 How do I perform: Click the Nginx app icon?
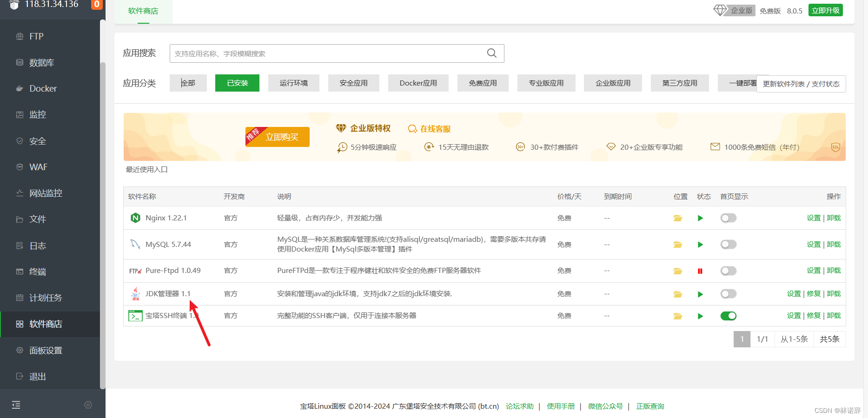[x=135, y=218]
